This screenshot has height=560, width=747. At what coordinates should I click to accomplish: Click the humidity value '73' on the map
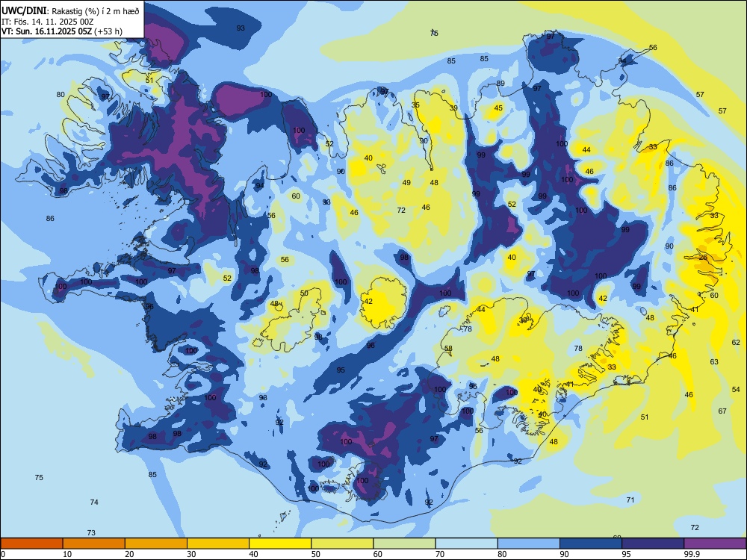[91, 532]
